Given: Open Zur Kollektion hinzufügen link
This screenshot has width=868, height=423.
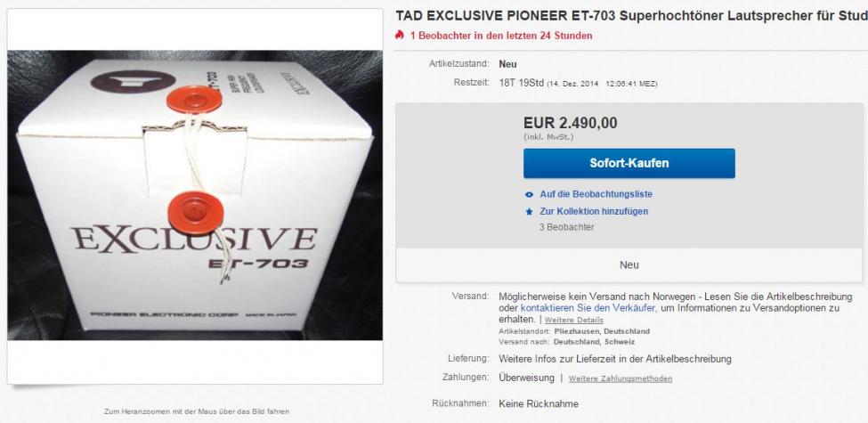Looking at the screenshot, I should pos(594,212).
